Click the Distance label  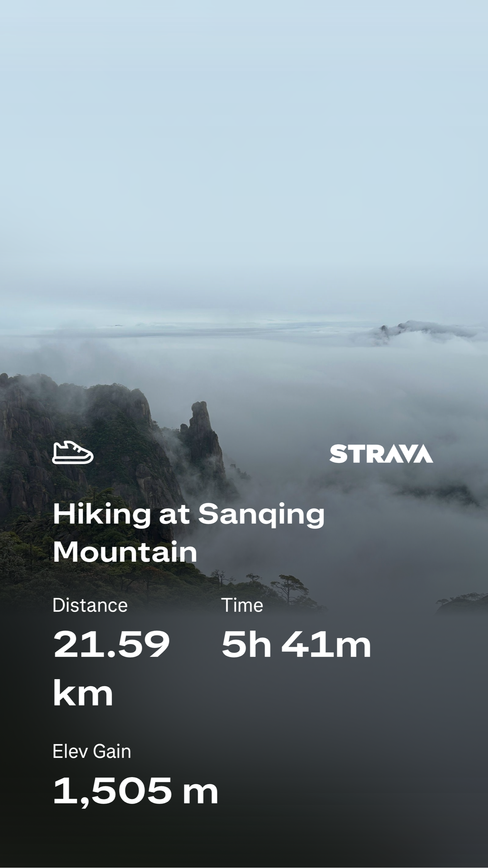pyautogui.click(x=90, y=605)
